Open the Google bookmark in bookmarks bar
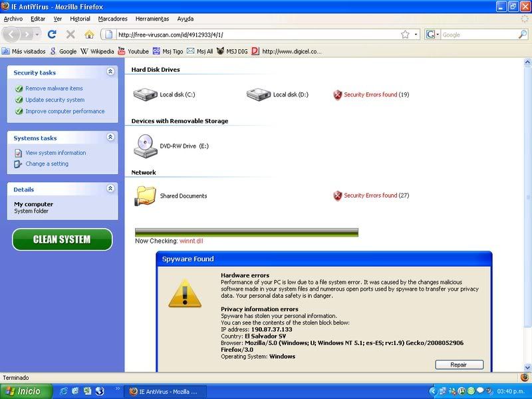The height and width of the screenshot is (399, 532). click(63, 51)
